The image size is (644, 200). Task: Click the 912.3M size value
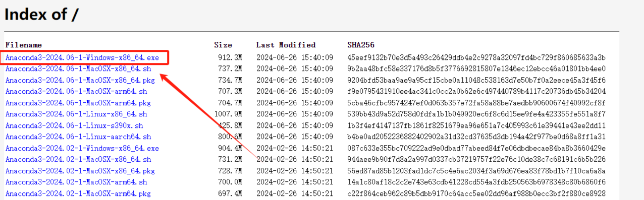coord(230,58)
